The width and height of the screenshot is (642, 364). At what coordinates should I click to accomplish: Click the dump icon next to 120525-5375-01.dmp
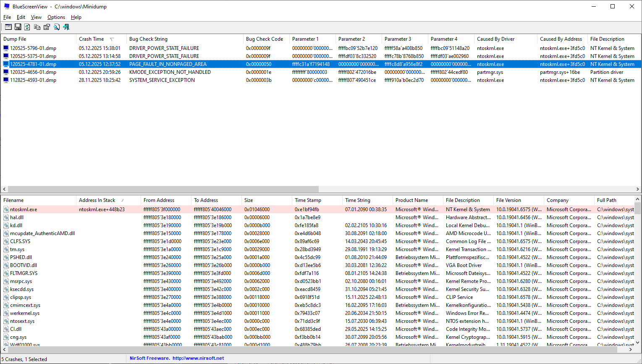pyautogui.click(x=6, y=56)
